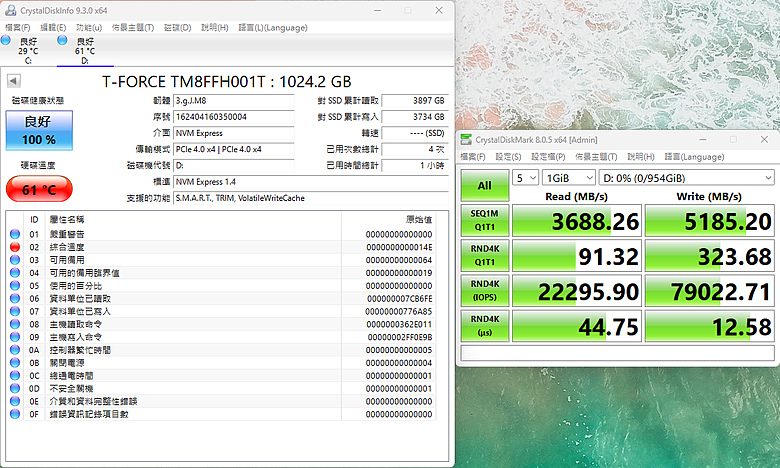Click the RND4K write IOPS value 79022.71

[x=710, y=290]
